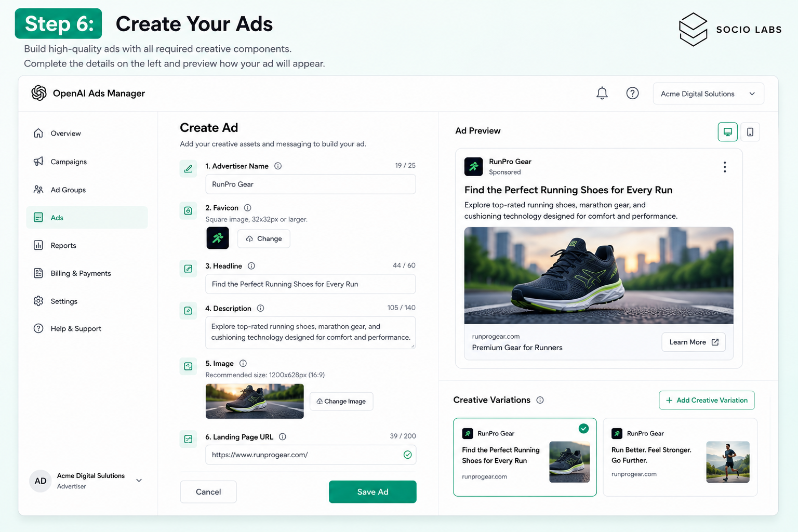This screenshot has height=532, width=798.
Task: Open the Ad Groups page
Action: click(x=87, y=190)
